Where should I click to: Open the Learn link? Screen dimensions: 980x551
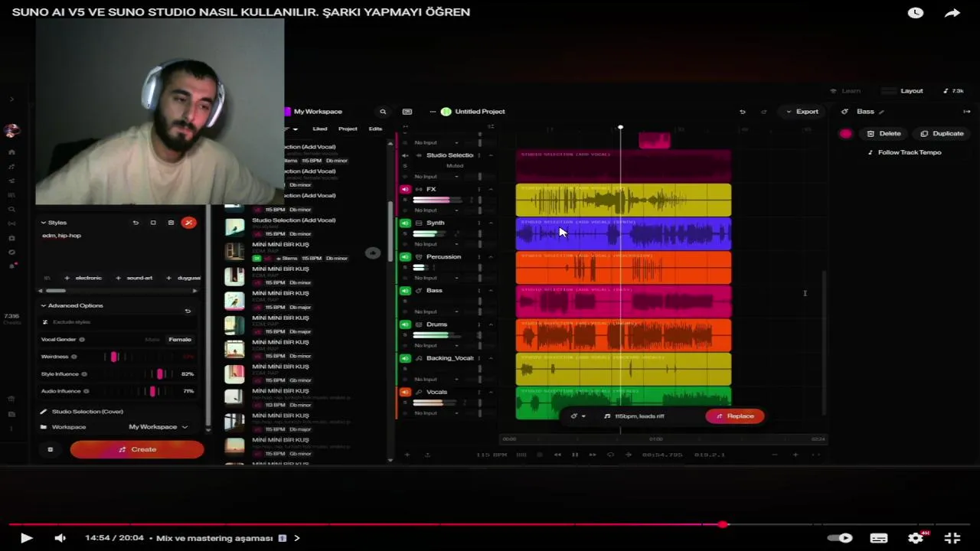[x=845, y=91]
